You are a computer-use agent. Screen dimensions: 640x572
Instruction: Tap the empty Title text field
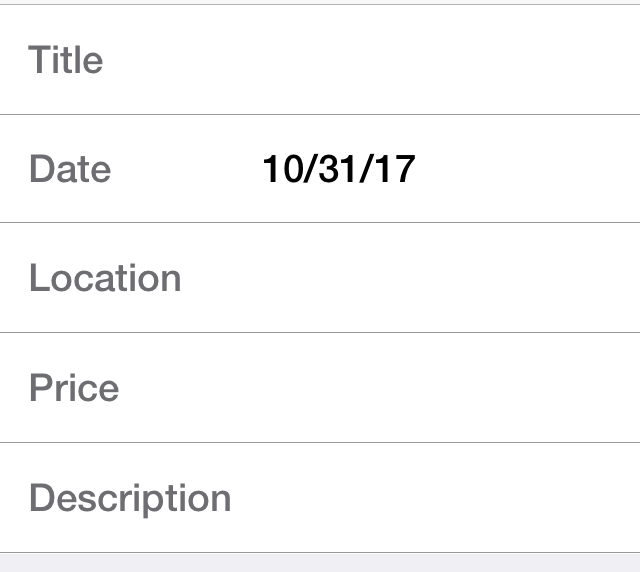(x=449, y=60)
